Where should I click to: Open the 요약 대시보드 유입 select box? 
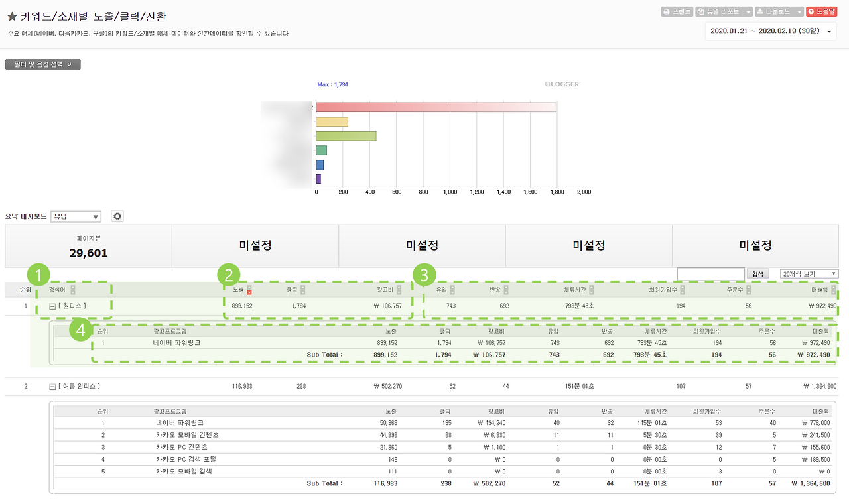click(x=76, y=216)
